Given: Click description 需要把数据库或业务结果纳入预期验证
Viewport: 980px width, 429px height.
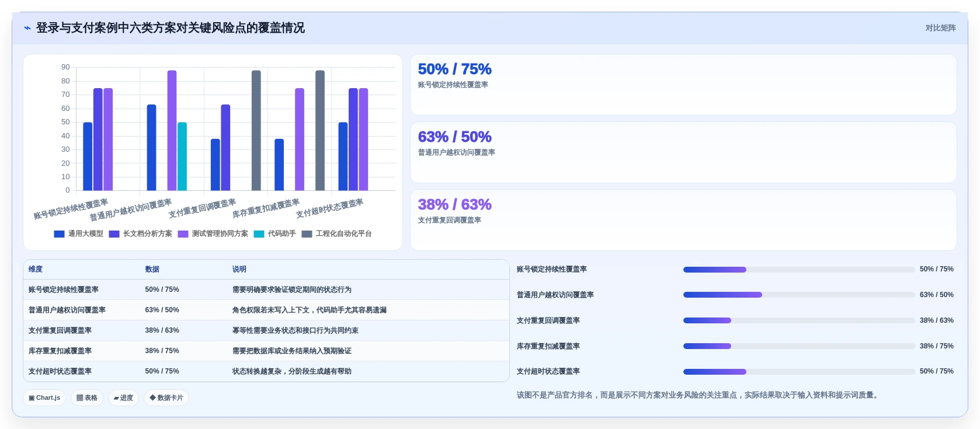Looking at the screenshot, I should [291, 351].
